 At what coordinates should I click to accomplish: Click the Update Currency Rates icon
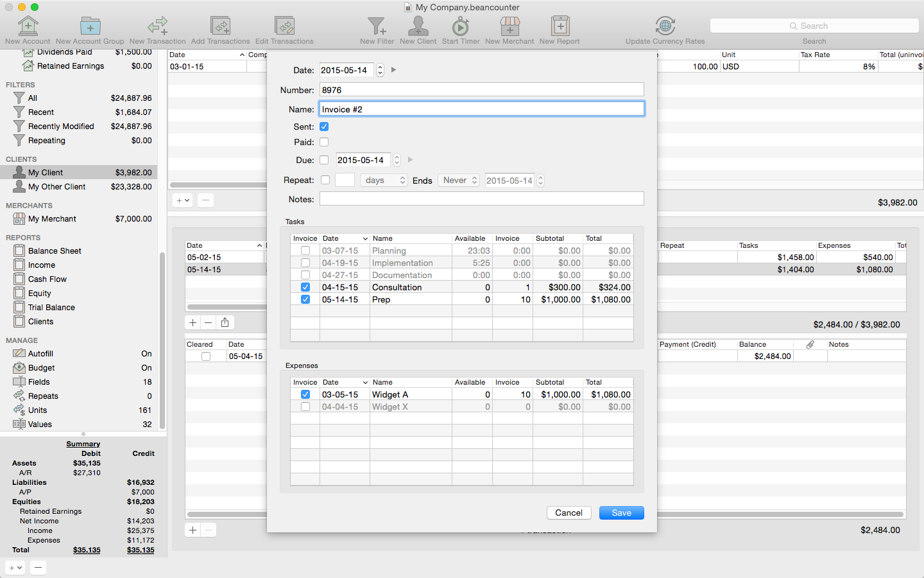tap(665, 26)
